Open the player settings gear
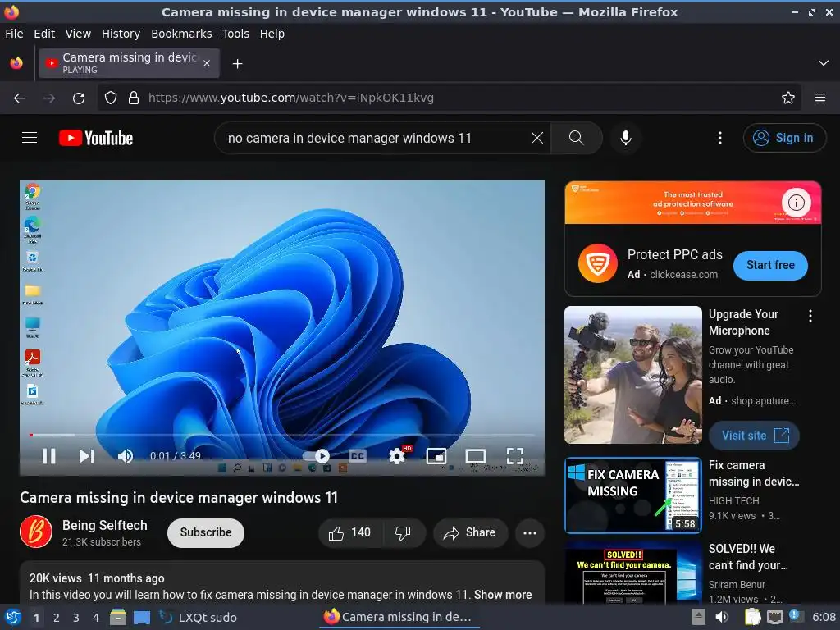The width and height of the screenshot is (840, 630). (x=397, y=456)
